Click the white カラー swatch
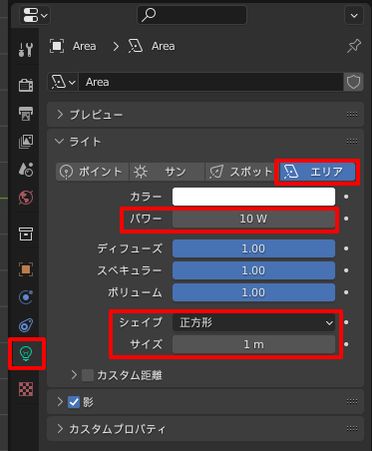Screen dimensions: 372x451 click(x=254, y=197)
